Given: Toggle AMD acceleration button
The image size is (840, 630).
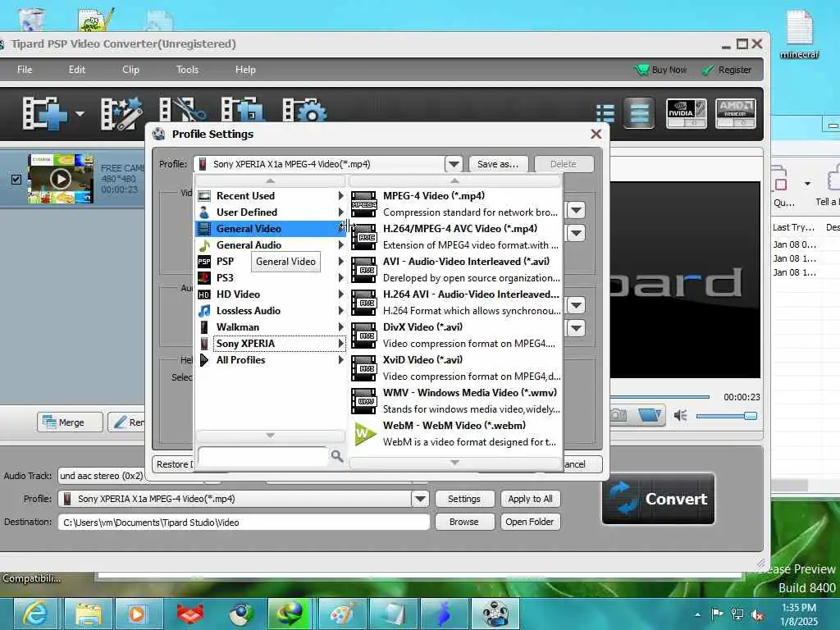Looking at the screenshot, I should (736, 113).
